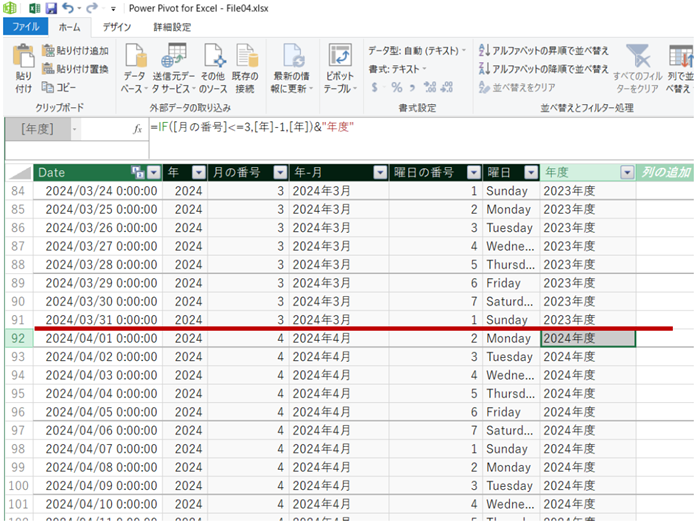Click the formula bar input field
The image size is (700, 522).
pyautogui.click(x=400, y=129)
